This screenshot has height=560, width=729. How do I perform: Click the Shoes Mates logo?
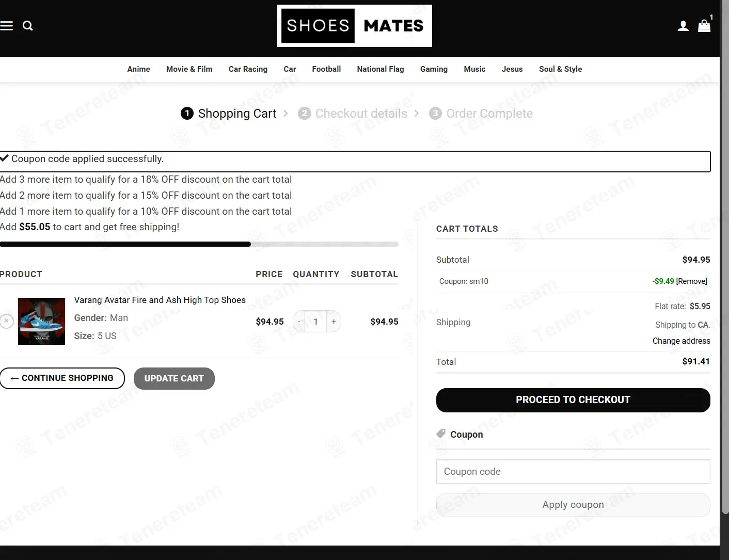pyautogui.click(x=355, y=26)
